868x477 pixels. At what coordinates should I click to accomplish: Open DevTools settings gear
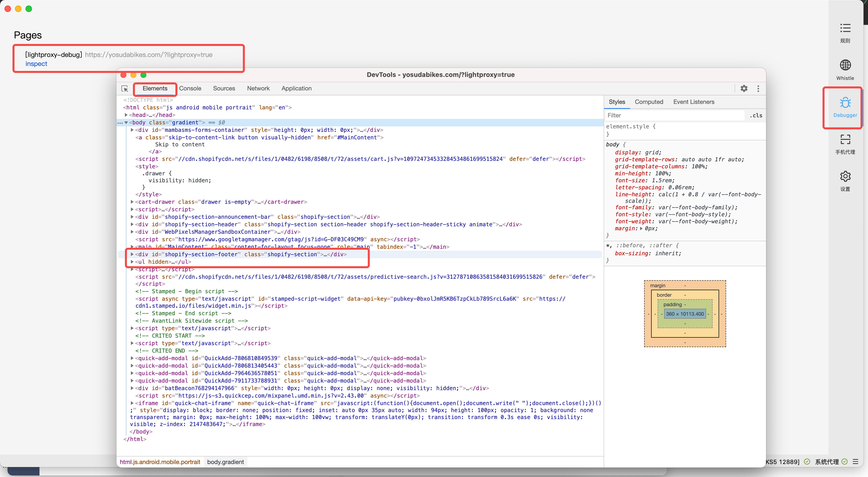[x=744, y=88]
